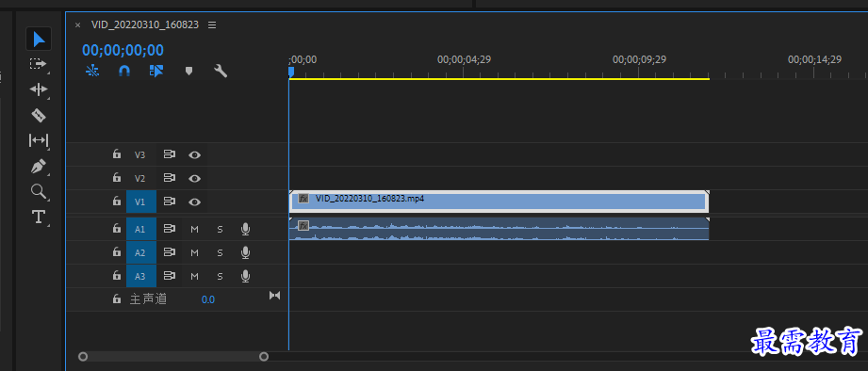
Task: Click the time ruler at 00;00;04;29
Action: [464, 59]
